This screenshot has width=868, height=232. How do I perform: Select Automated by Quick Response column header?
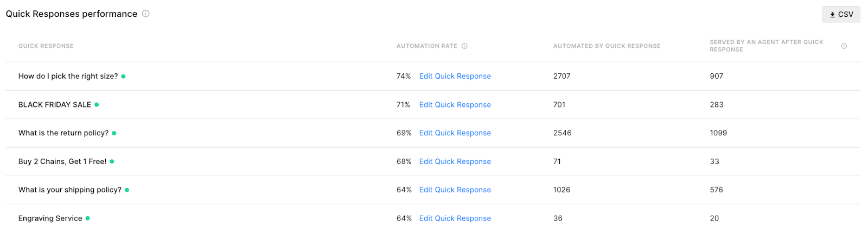click(x=607, y=46)
